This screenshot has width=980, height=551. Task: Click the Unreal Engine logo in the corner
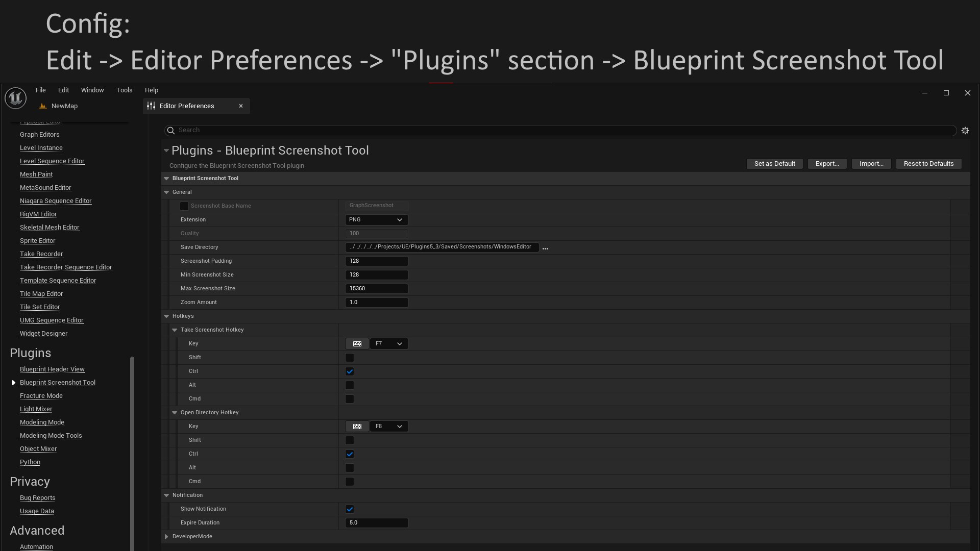[x=15, y=97]
